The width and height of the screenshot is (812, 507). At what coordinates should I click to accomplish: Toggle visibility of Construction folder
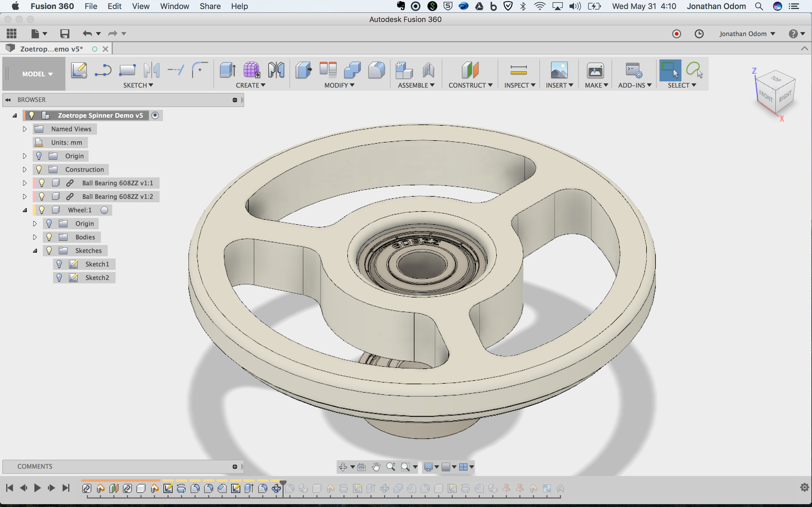[39, 170]
